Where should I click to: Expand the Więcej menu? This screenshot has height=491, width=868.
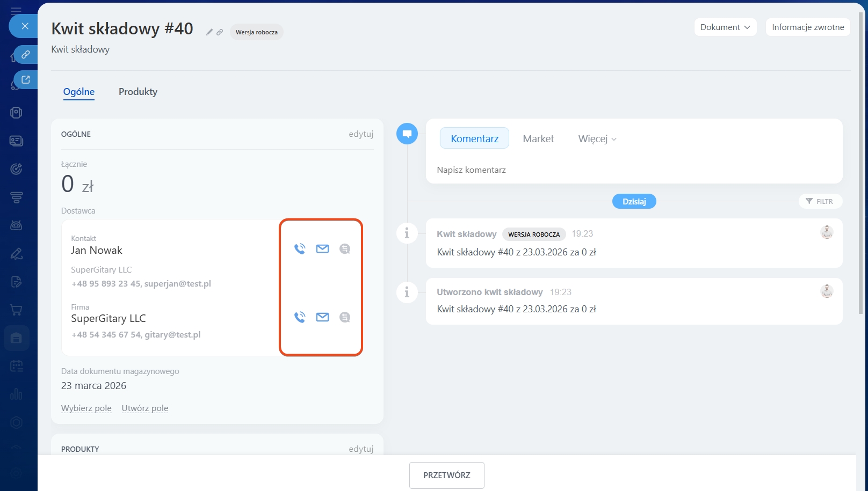pos(597,139)
